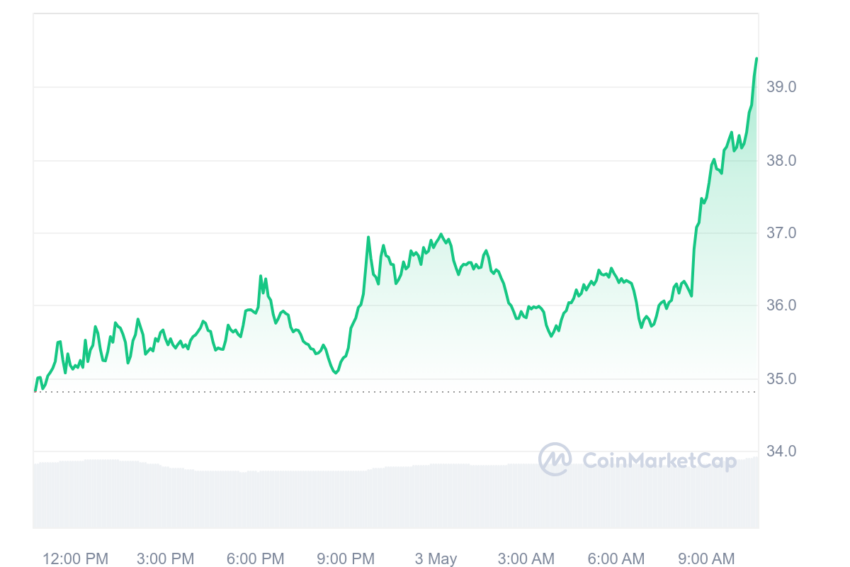Select the 3:00 AM time label
This screenshot has height=567, width=850.
526,558
